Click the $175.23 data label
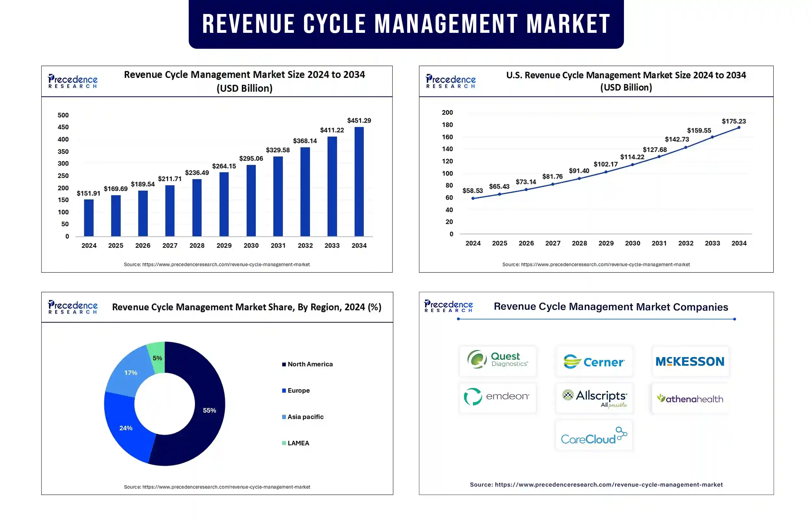 [733, 121]
